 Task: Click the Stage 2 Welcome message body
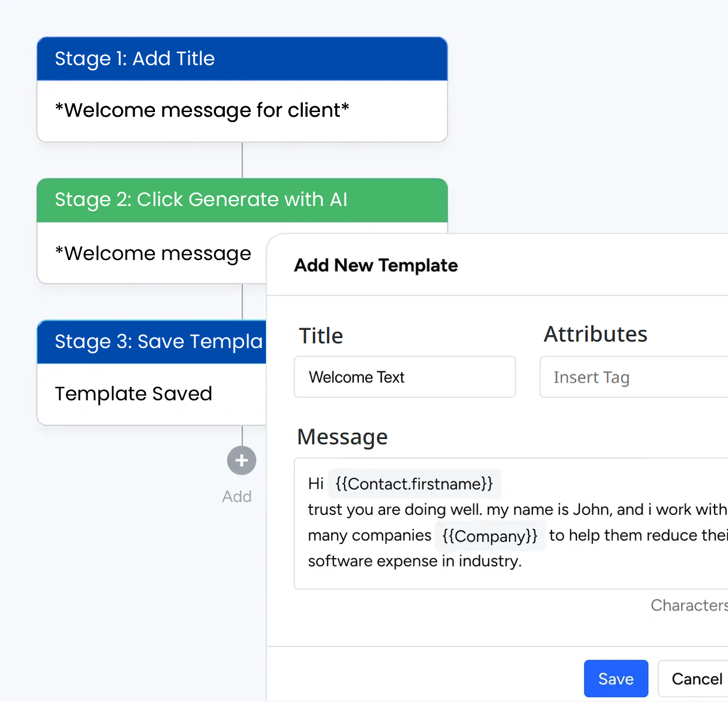[153, 254]
